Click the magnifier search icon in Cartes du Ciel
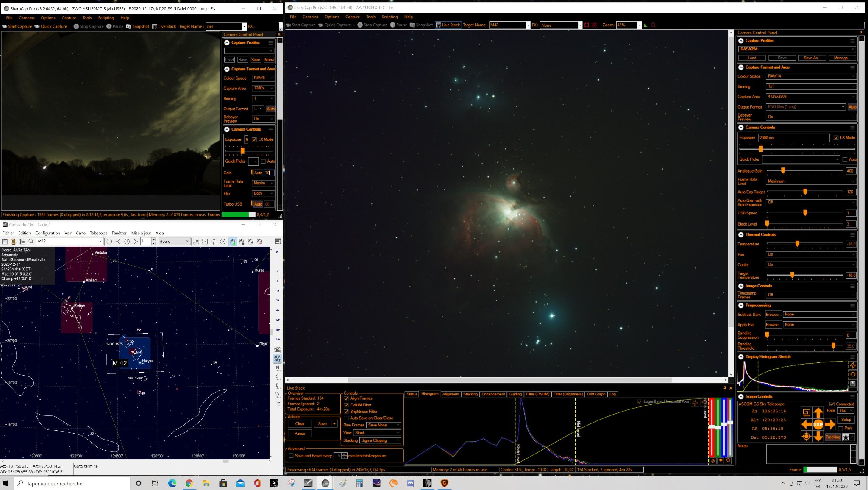Image resolution: width=868 pixels, height=490 pixels. tap(31, 242)
